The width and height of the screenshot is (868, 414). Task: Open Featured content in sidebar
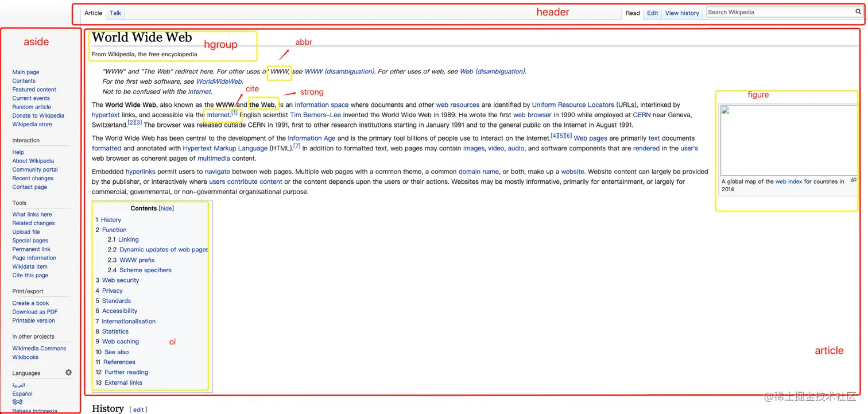(x=34, y=90)
